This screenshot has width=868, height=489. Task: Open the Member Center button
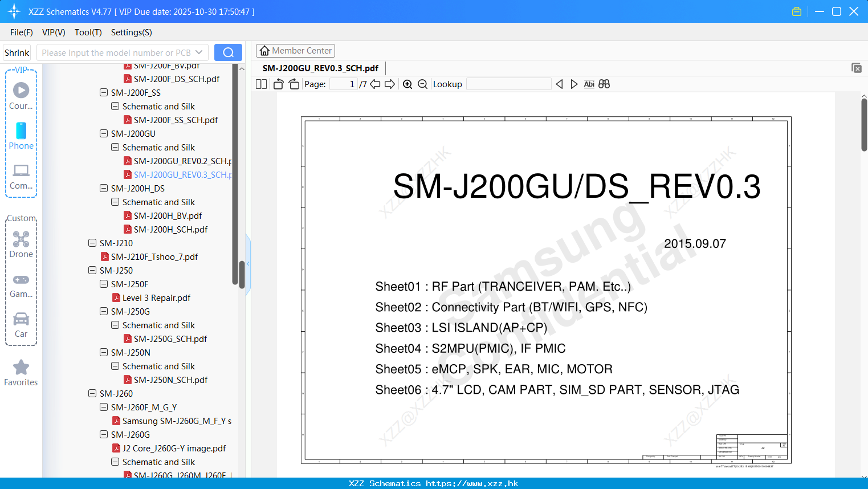tap(295, 51)
